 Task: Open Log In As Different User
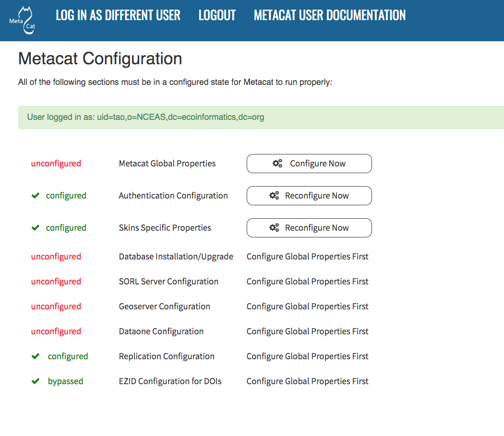pos(118,15)
